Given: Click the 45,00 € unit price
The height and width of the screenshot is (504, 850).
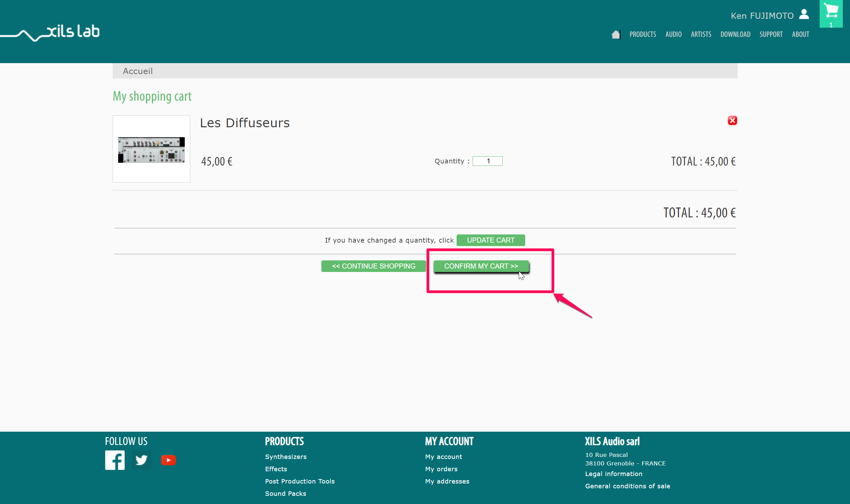Looking at the screenshot, I should tap(217, 161).
